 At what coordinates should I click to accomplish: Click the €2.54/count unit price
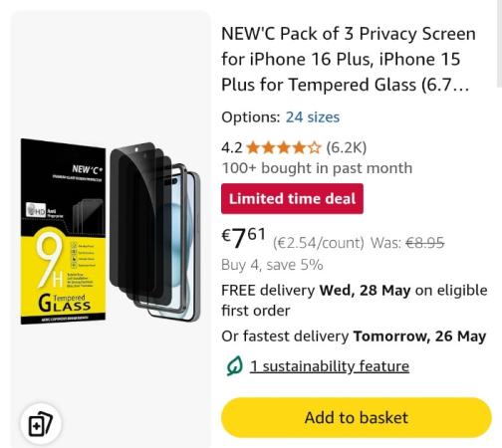319,243
